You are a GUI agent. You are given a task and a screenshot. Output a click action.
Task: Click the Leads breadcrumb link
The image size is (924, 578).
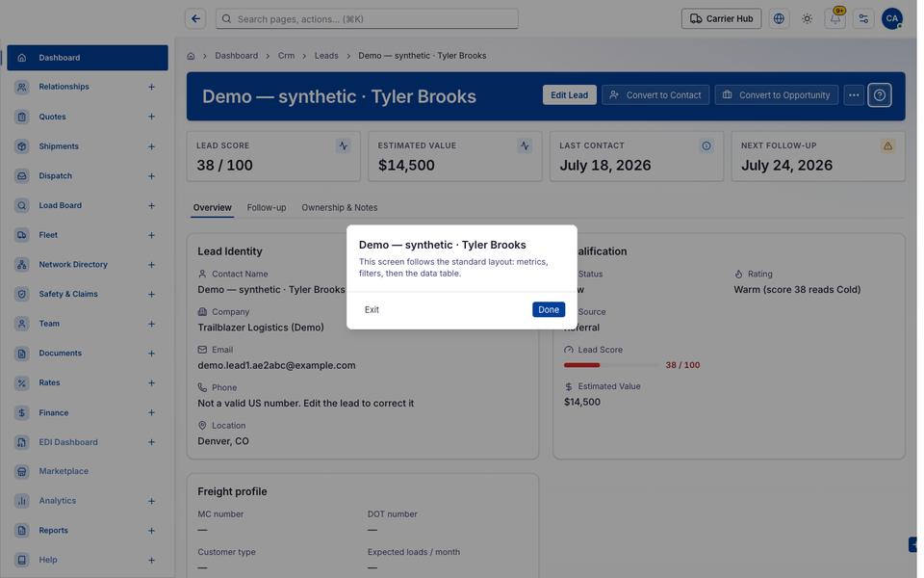coord(326,56)
